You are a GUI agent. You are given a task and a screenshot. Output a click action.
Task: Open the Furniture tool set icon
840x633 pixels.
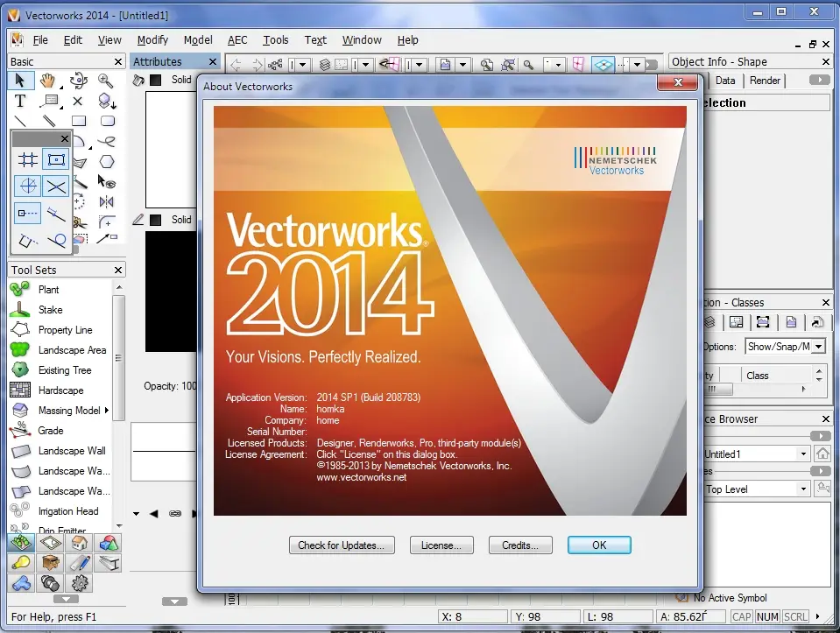point(50,563)
